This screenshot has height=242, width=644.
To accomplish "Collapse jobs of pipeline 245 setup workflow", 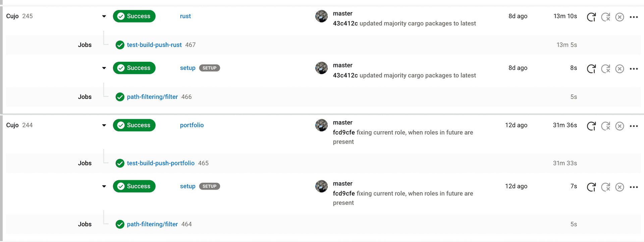I will pos(104,68).
